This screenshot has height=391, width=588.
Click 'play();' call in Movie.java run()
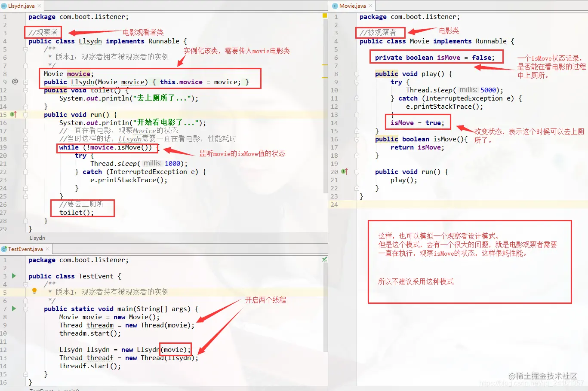point(404,180)
